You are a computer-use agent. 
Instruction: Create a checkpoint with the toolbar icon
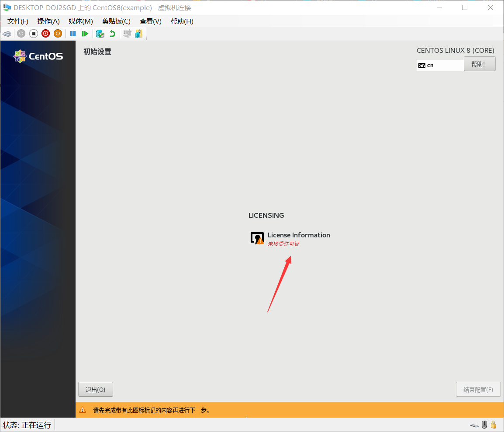click(100, 34)
